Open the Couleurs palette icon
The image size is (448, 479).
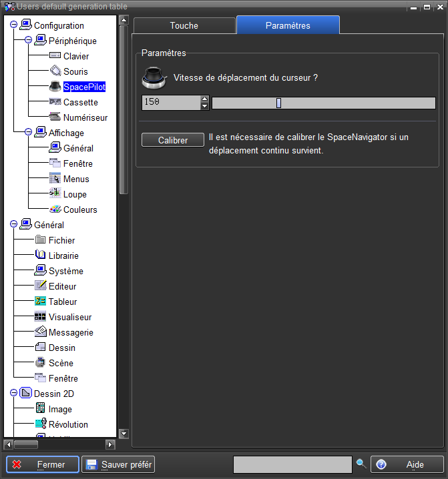click(55, 209)
